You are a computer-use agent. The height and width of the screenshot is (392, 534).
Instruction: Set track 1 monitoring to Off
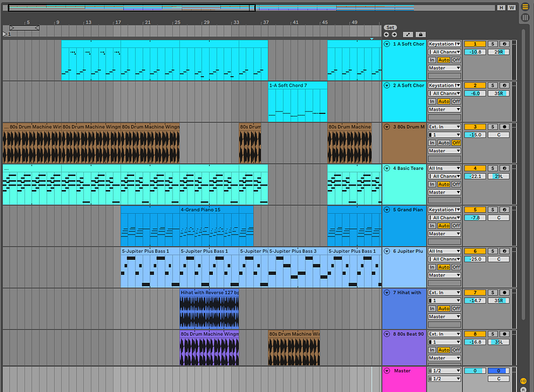pyautogui.click(x=457, y=60)
